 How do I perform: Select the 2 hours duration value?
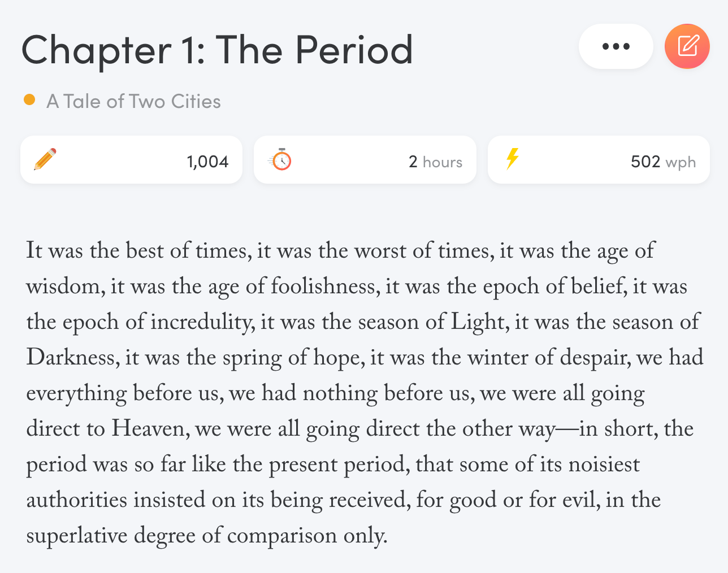(435, 162)
